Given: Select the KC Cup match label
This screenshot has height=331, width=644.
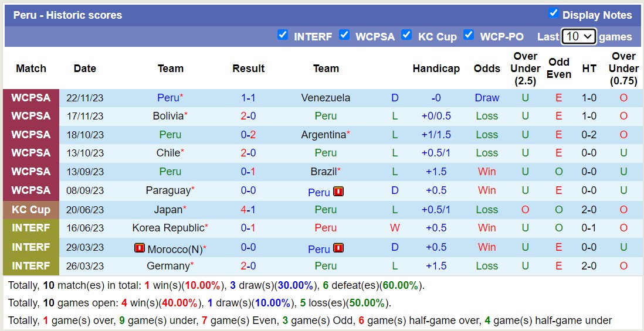Looking at the screenshot, I should (x=31, y=210).
